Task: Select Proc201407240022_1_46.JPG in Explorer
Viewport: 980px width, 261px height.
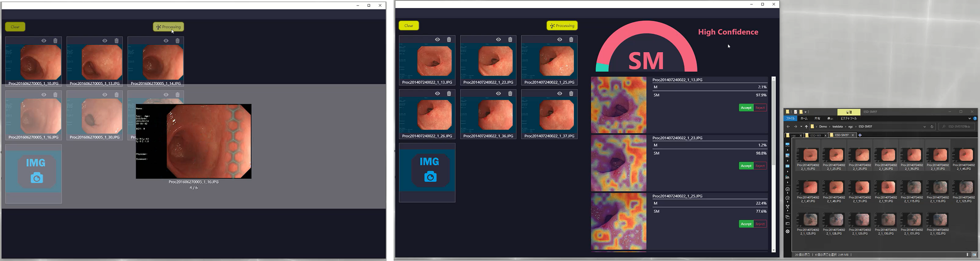Action: coord(964,159)
